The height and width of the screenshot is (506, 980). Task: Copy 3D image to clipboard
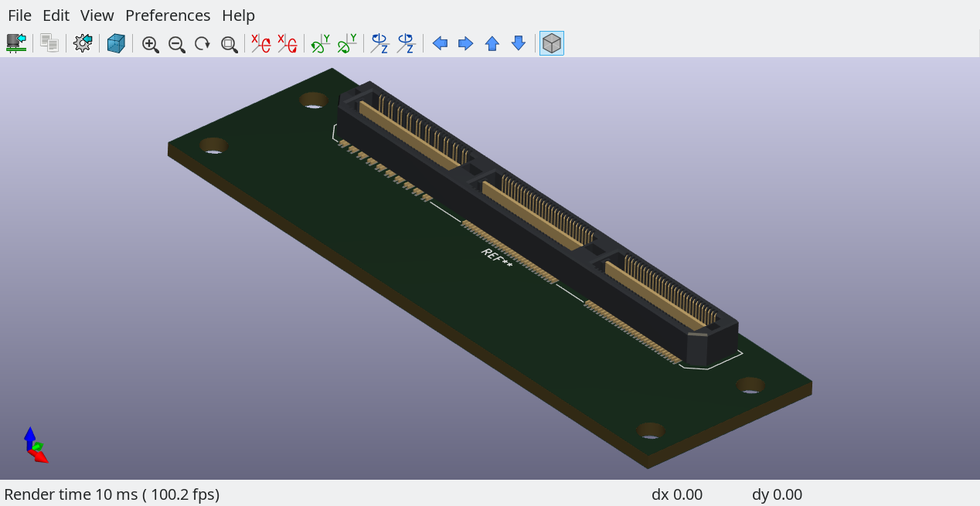(49, 43)
